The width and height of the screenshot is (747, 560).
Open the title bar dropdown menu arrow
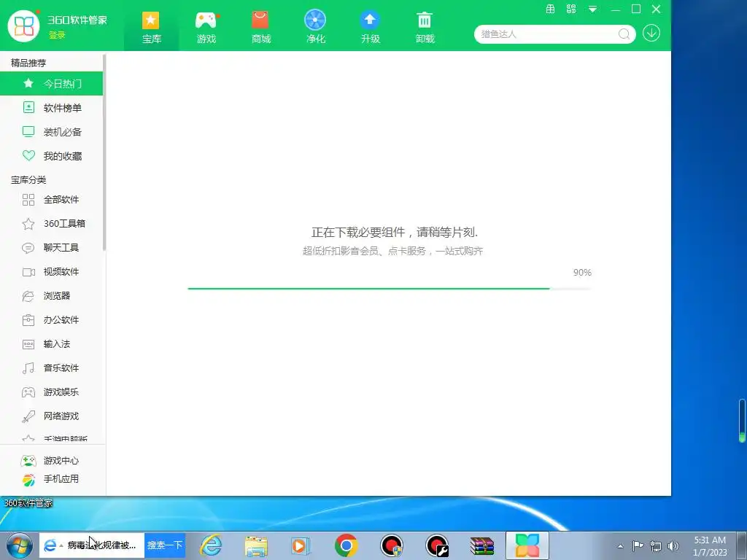(592, 9)
